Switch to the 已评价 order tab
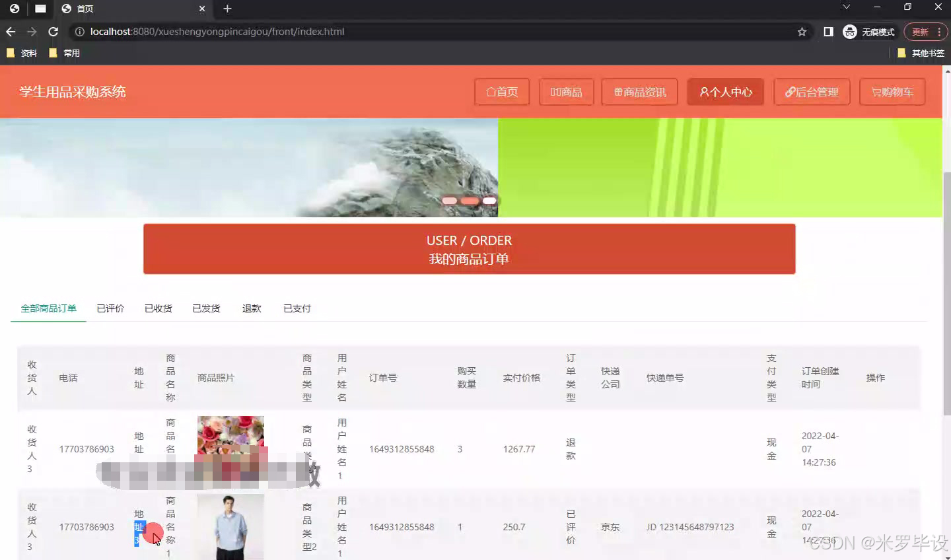Image resolution: width=951 pixels, height=560 pixels. pyautogui.click(x=110, y=308)
